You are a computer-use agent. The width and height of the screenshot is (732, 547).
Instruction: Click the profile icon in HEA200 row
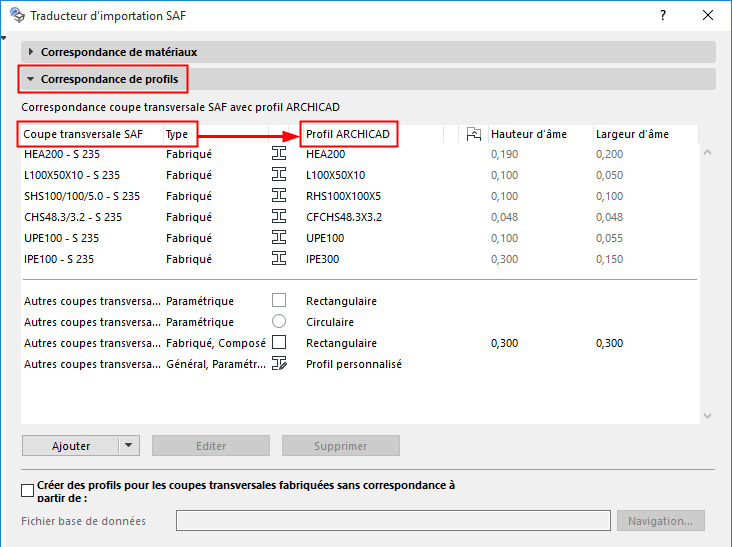pyautogui.click(x=279, y=154)
